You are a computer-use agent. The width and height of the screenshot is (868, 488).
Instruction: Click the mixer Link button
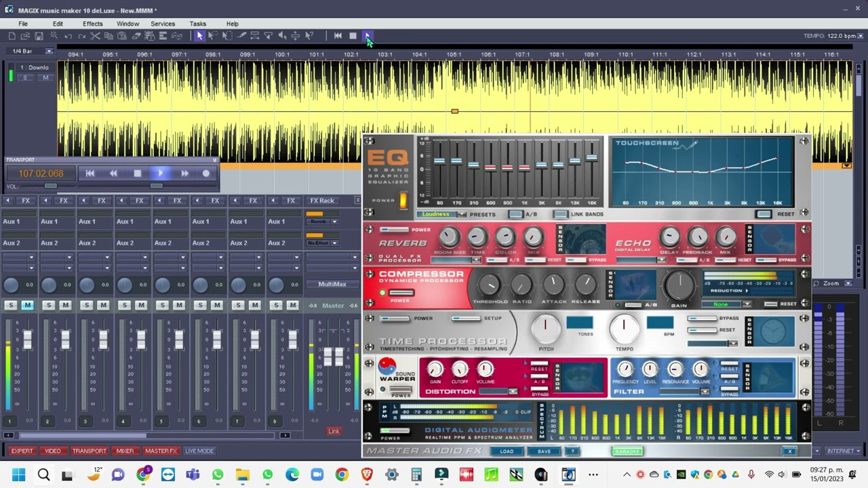pyautogui.click(x=334, y=431)
